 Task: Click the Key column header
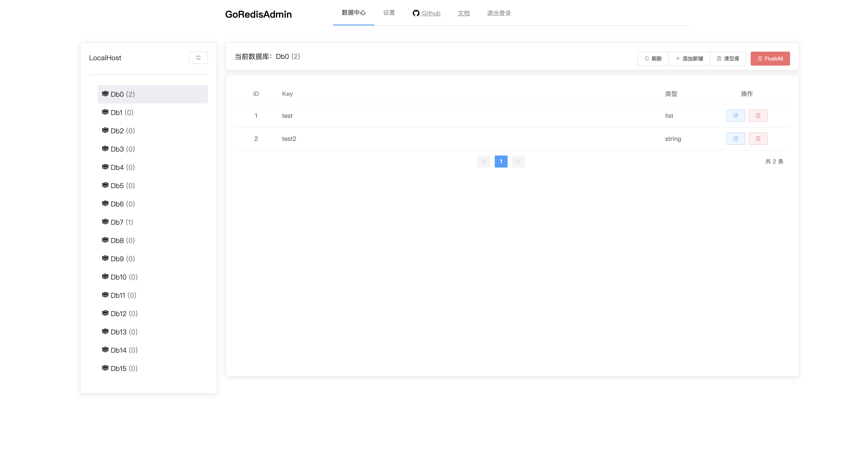coord(287,94)
